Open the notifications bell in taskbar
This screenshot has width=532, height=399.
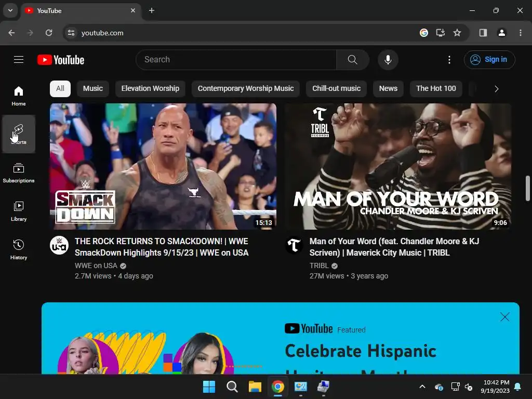518,387
